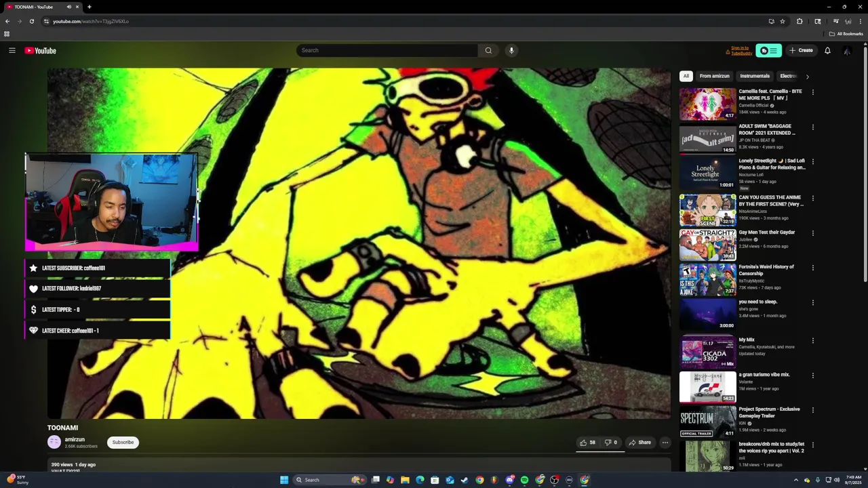
Task: Go back in browser history
Action: pyautogui.click(x=7, y=21)
